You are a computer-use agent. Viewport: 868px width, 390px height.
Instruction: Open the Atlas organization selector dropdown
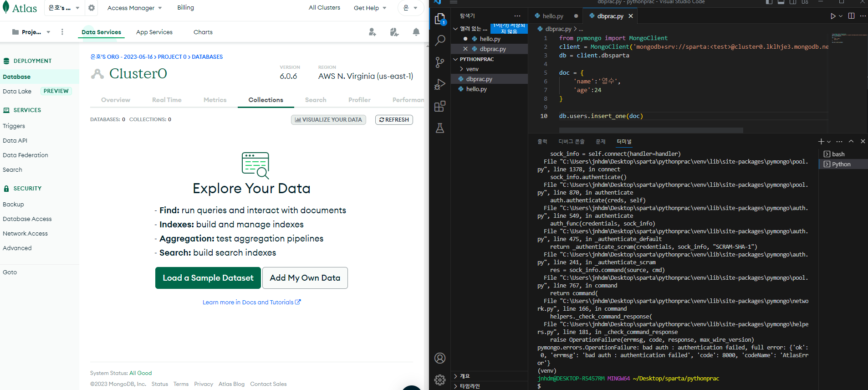coord(64,8)
